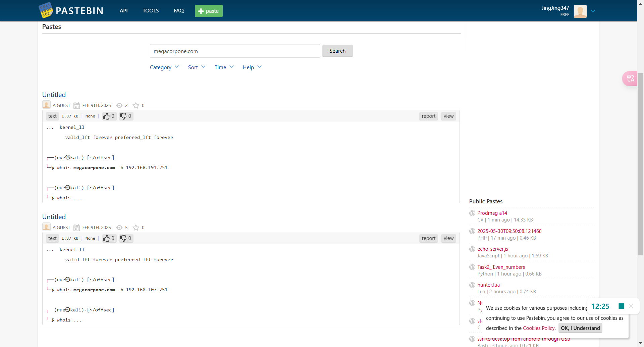The image size is (644, 347).
Task: Click the page vertical scrollbar thumb
Action: click(640, 164)
